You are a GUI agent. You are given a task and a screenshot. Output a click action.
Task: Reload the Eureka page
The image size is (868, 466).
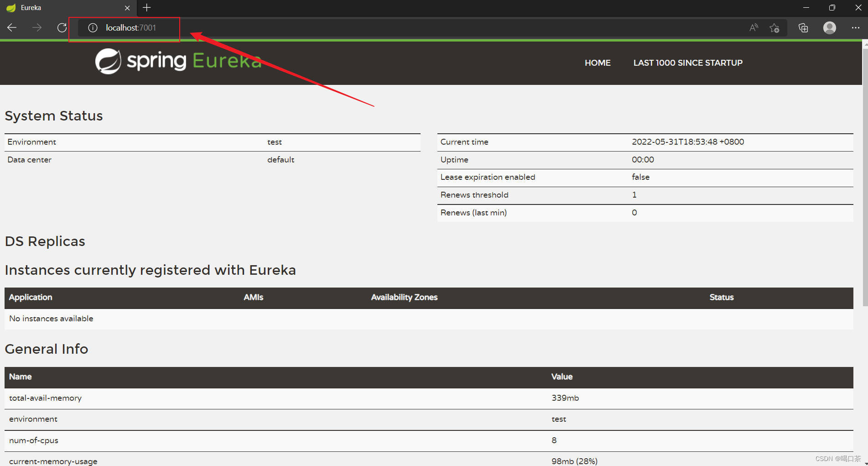pyautogui.click(x=62, y=28)
